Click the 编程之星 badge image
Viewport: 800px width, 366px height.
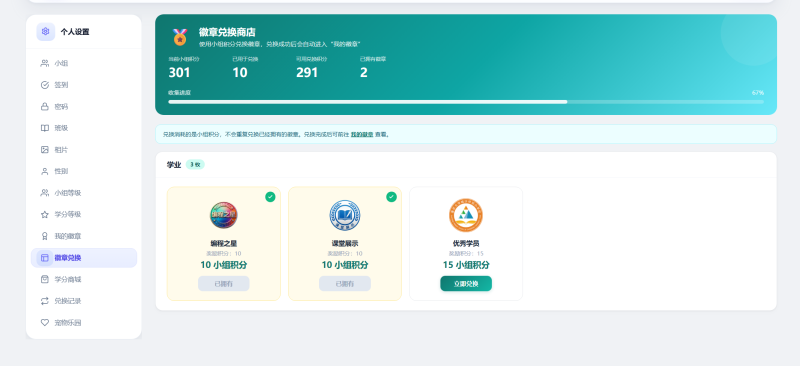[x=223, y=215]
